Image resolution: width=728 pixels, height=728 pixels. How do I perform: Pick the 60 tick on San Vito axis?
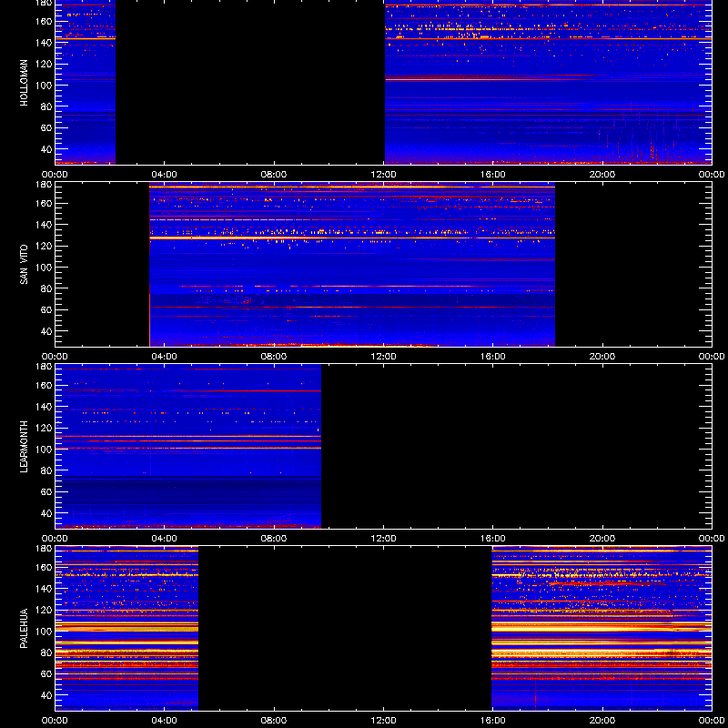click(x=47, y=310)
